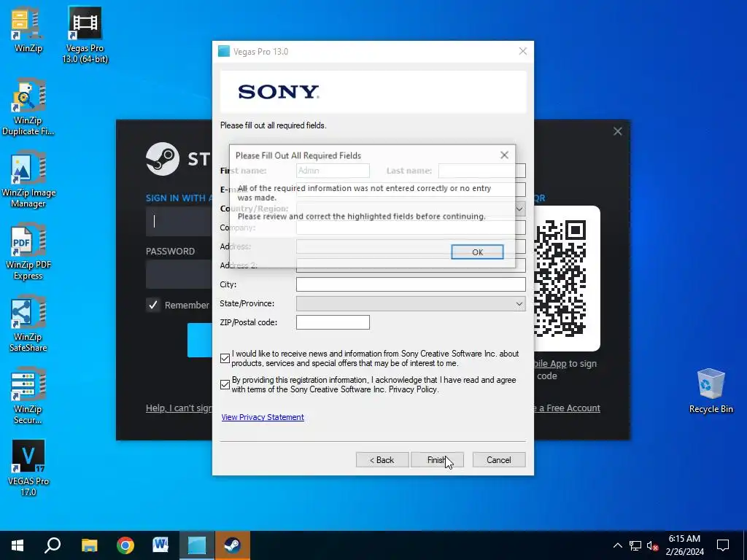This screenshot has height=560, width=747.
Task: Go Back in the registration wizard
Action: tap(382, 460)
